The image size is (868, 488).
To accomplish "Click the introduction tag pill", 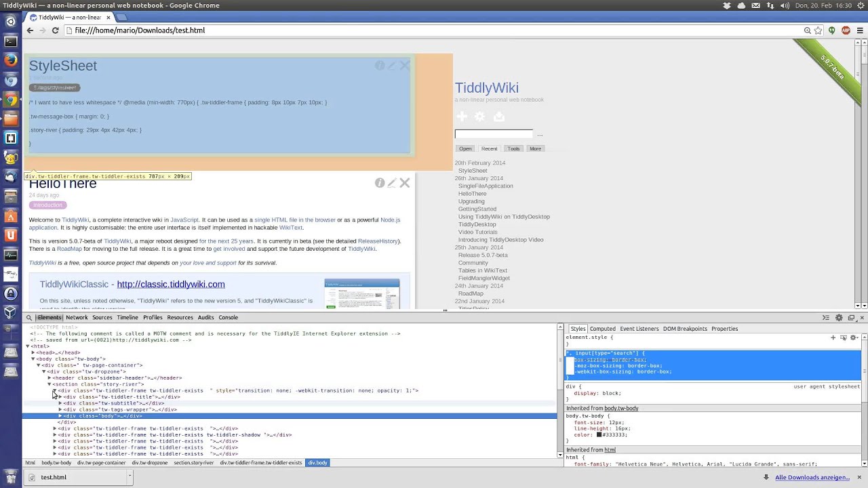I will tap(47, 205).
